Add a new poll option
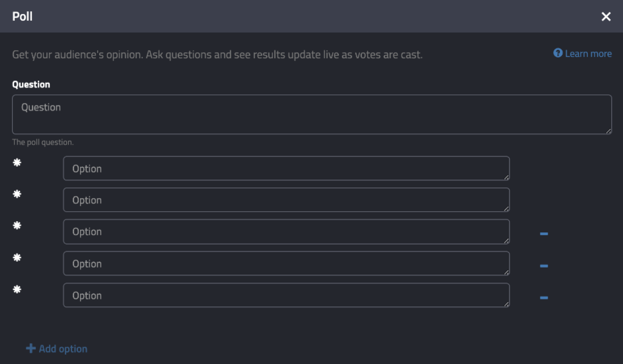This screenshot has width=623, height=364. tap(57, 349)
